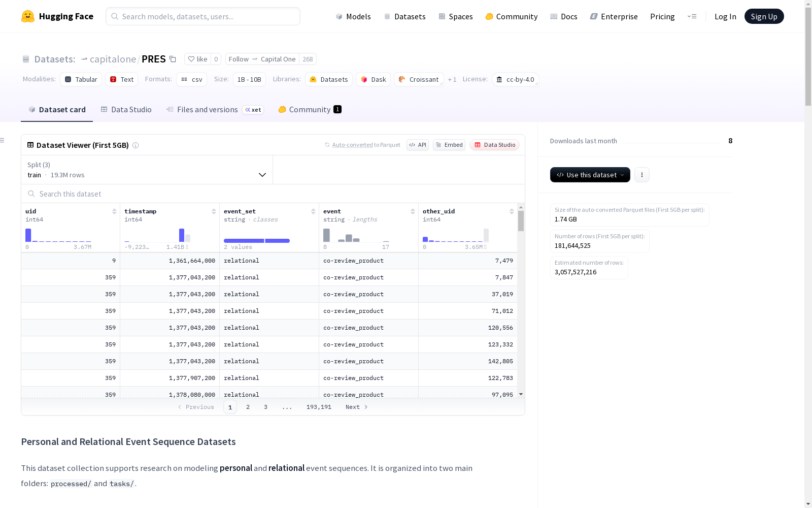Click the Sign Up button
The height and width of the screenshot is (508, 812).
(764, 16)
